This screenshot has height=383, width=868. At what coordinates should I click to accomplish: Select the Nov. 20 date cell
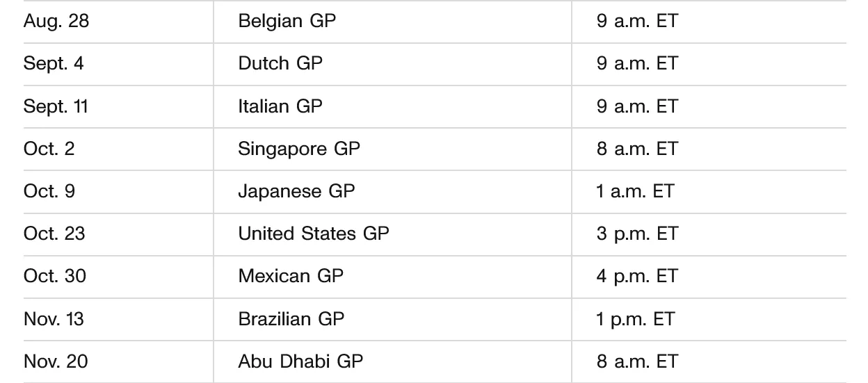pos(56,361)
